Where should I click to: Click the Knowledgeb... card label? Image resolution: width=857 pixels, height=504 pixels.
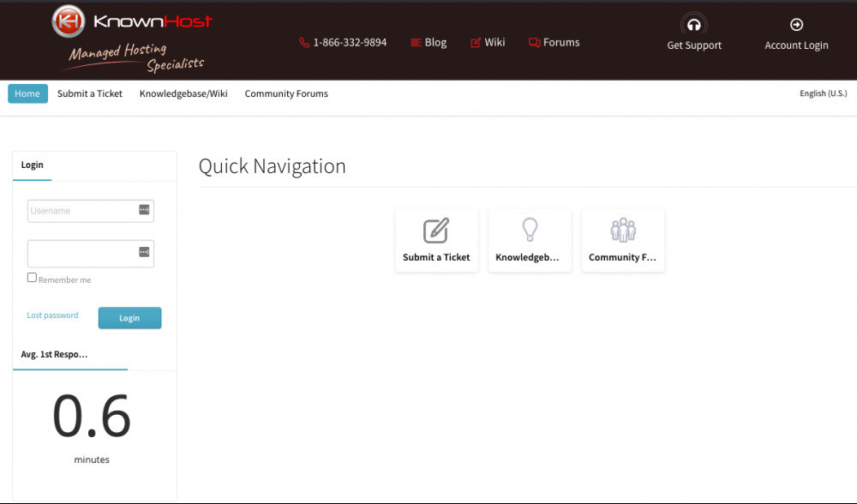(527, 257)
